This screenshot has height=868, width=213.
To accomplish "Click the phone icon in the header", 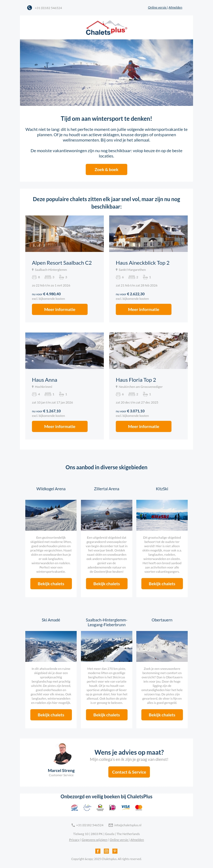I will (29, 8).
